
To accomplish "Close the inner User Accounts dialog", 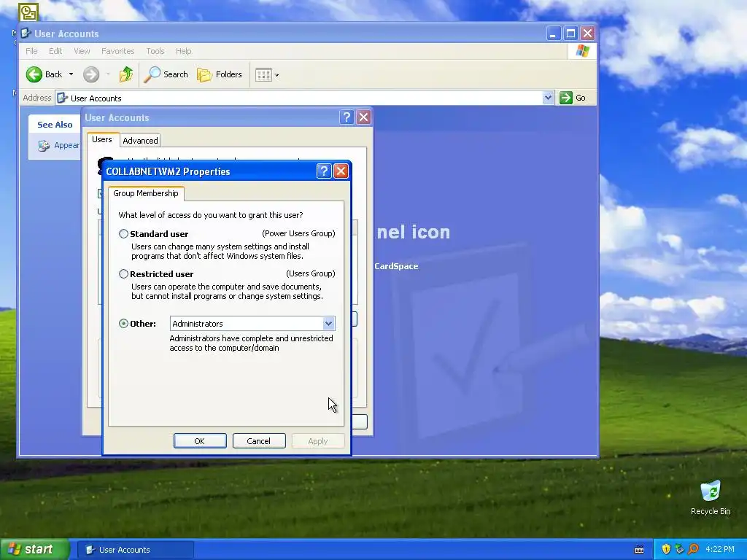I will point(363,117).
